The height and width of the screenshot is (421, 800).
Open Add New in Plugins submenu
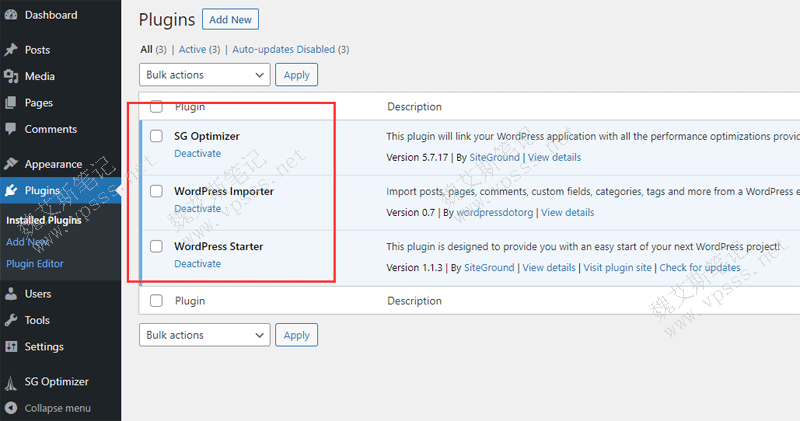click(x=27, y=242)
